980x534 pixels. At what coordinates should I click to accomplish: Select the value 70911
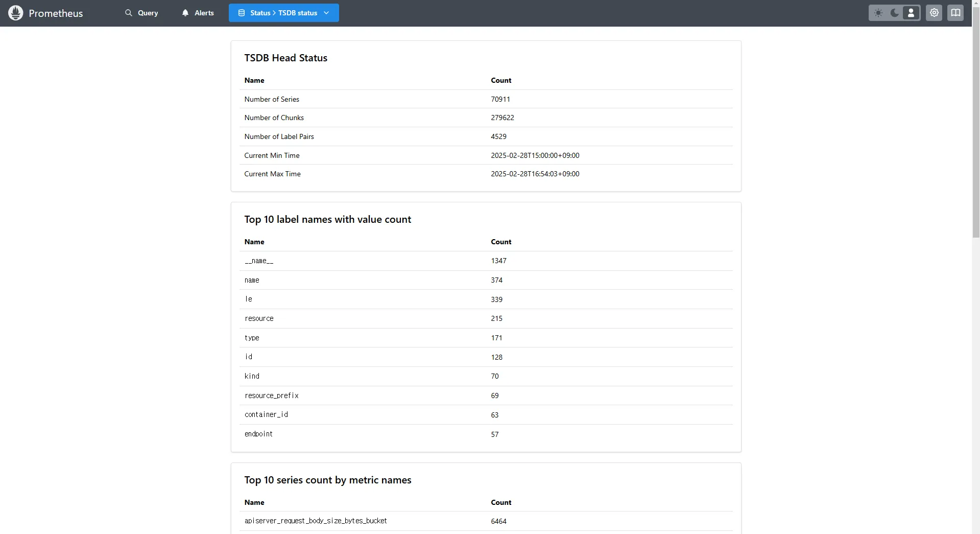500,99
